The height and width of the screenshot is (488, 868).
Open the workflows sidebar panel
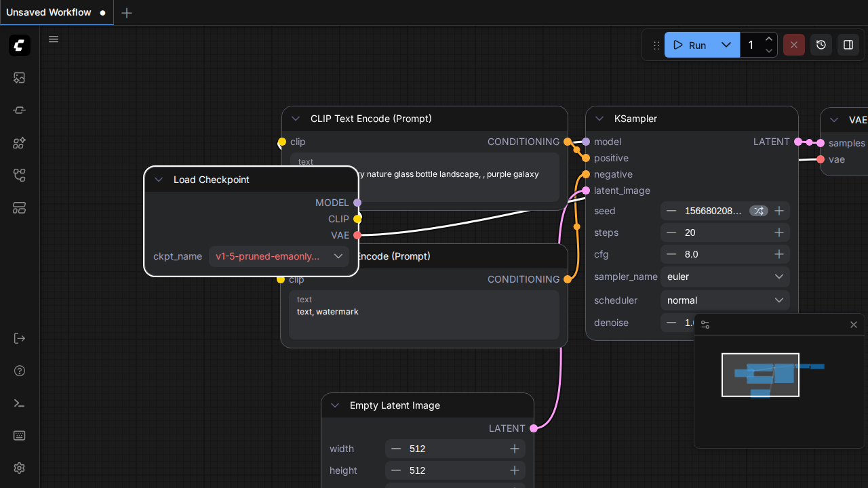tap(19, 176)
